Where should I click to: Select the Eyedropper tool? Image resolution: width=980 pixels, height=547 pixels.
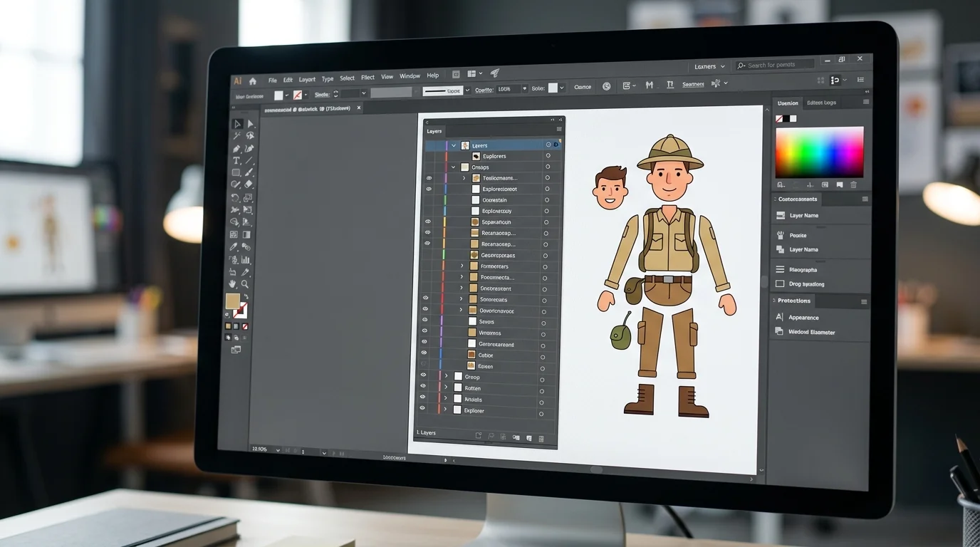(233, 247)
